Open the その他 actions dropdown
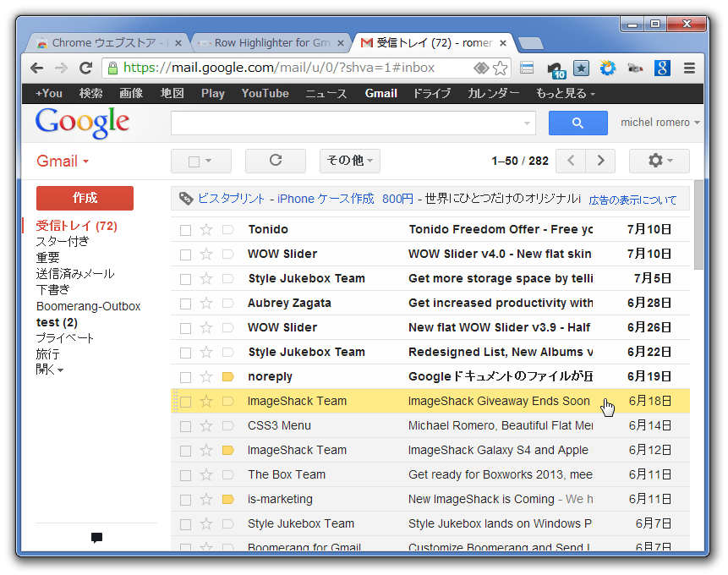 click(349, 161)
